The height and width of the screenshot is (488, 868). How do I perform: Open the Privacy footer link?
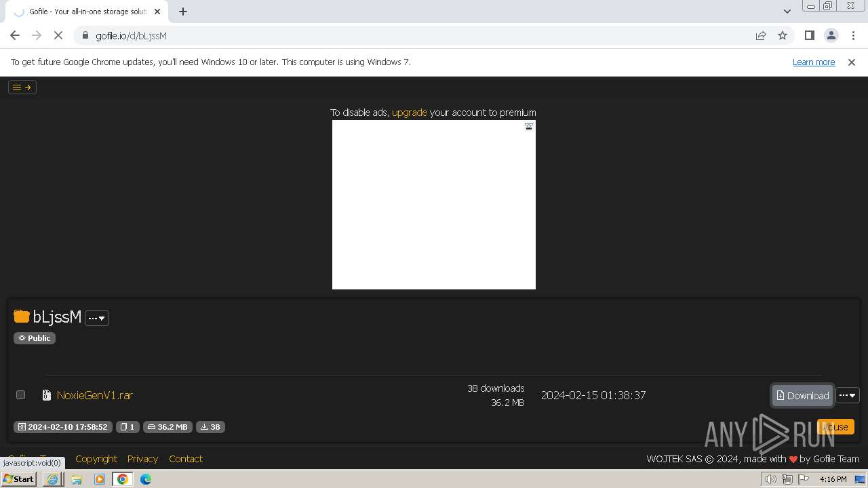(142, 459)
